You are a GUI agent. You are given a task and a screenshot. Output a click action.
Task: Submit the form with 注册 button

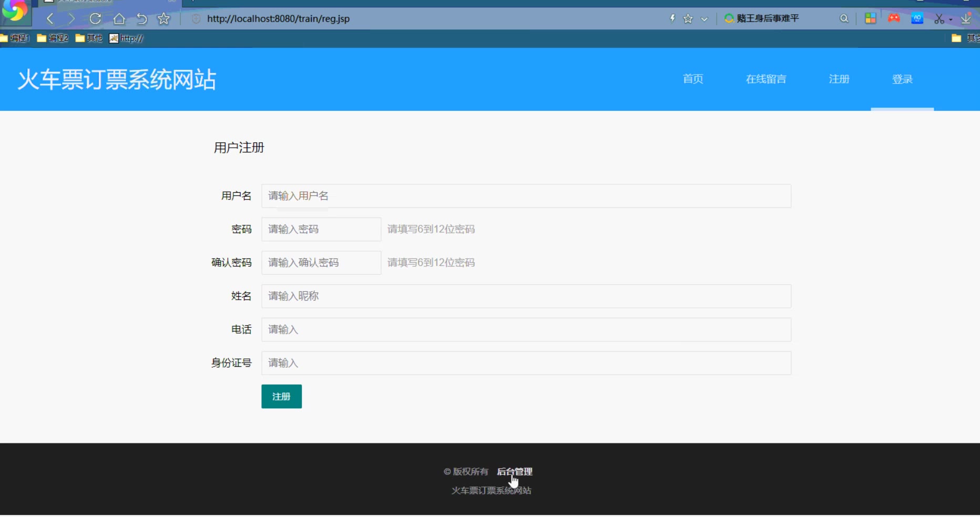[x=282, y=397]
